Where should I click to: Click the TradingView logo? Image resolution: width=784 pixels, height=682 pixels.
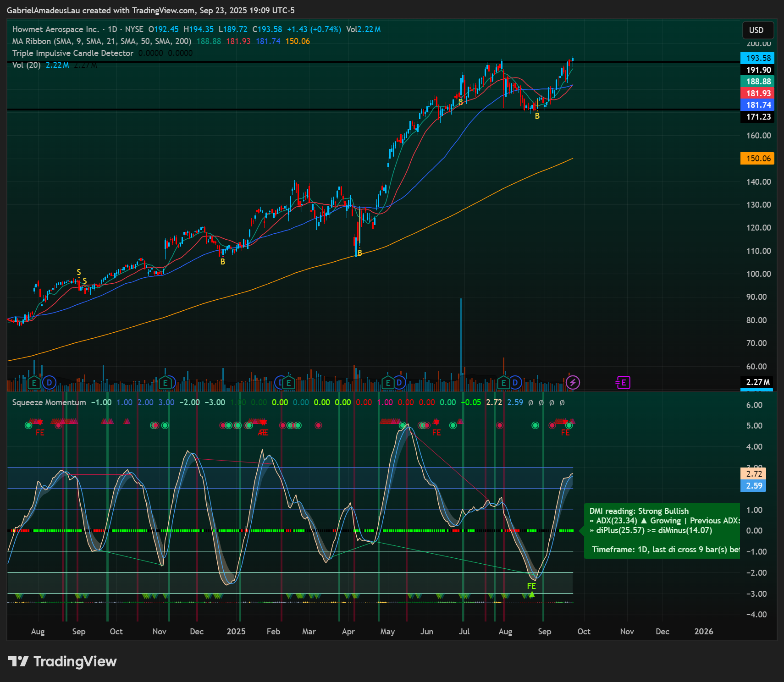tap(63, 661)
